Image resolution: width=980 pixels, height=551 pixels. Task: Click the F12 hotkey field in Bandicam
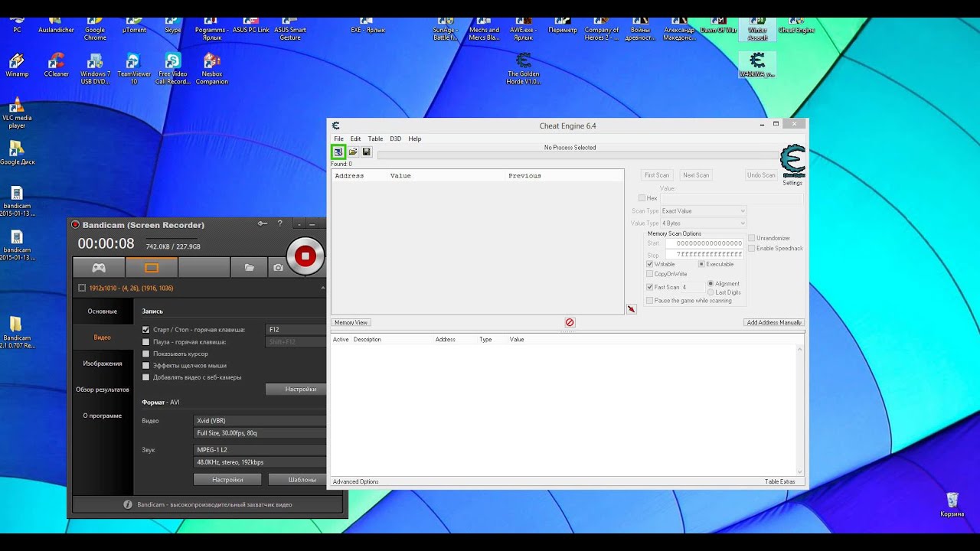[x=296, y=330]
